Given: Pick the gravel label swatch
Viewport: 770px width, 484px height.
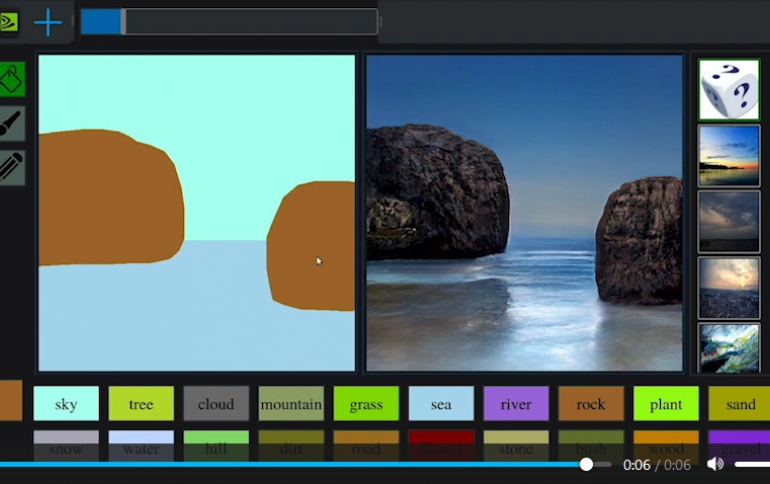Looking at the screenshot, I should pos(739,445).
